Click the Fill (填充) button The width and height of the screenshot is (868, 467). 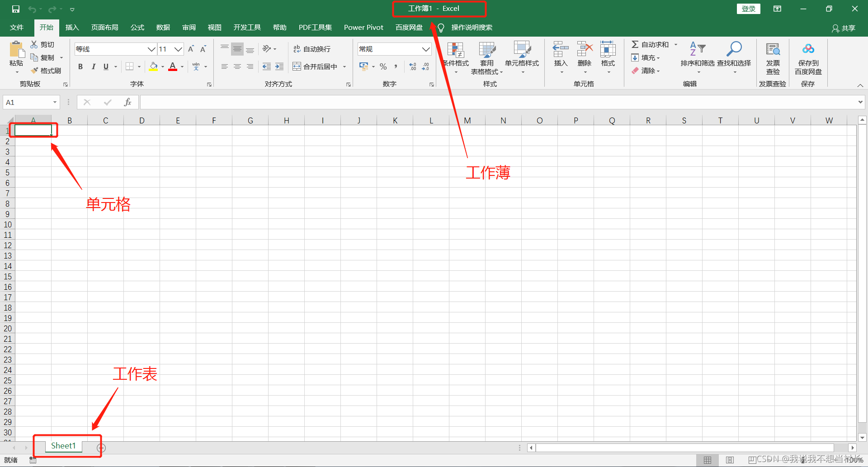click(646, 57)
